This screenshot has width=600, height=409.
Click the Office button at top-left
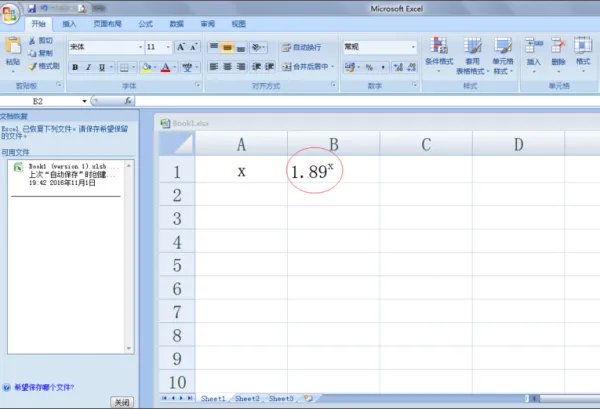(x=13, y=13)
